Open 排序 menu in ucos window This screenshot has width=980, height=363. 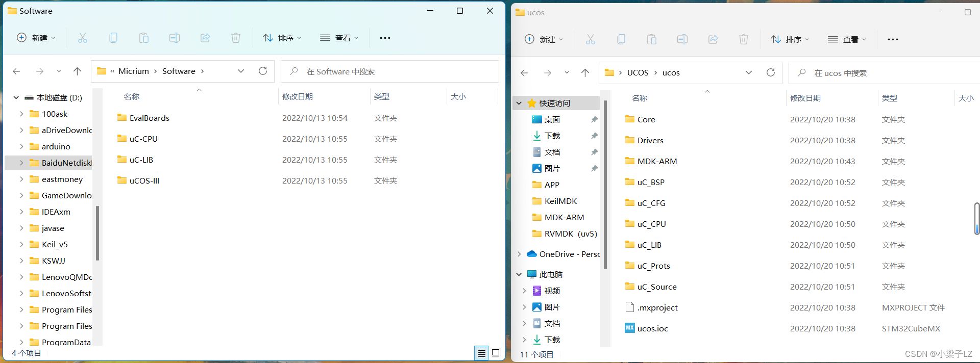click(790, 39)
